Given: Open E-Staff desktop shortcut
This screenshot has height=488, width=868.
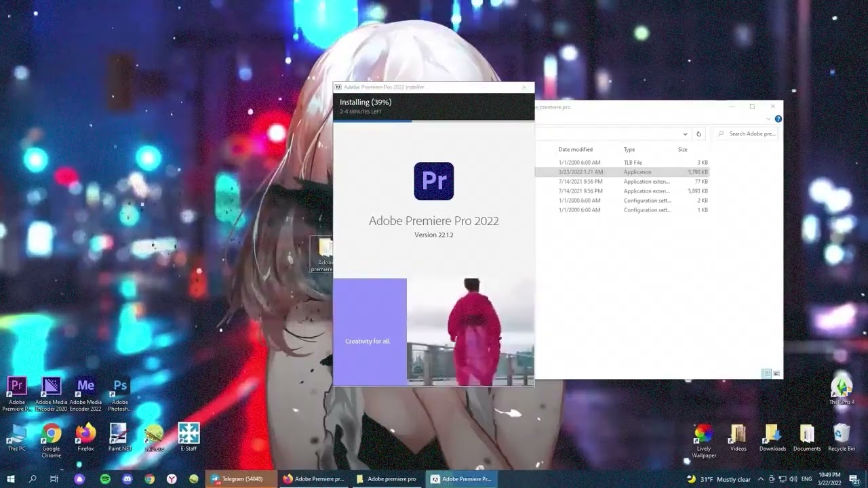Looking at the screenshot, I should pyautogui.click(x=189, y=437).
